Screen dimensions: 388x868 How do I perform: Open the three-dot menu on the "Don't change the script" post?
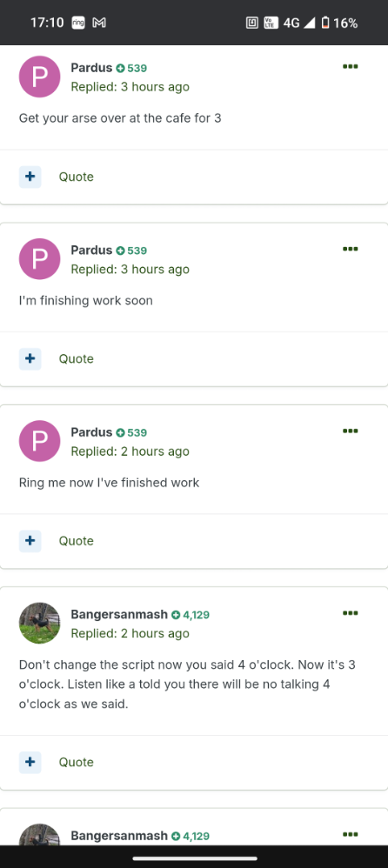point(350,613)
